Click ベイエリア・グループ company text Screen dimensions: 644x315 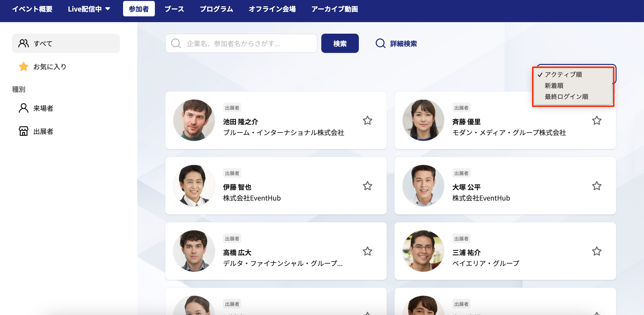[486, 263]
